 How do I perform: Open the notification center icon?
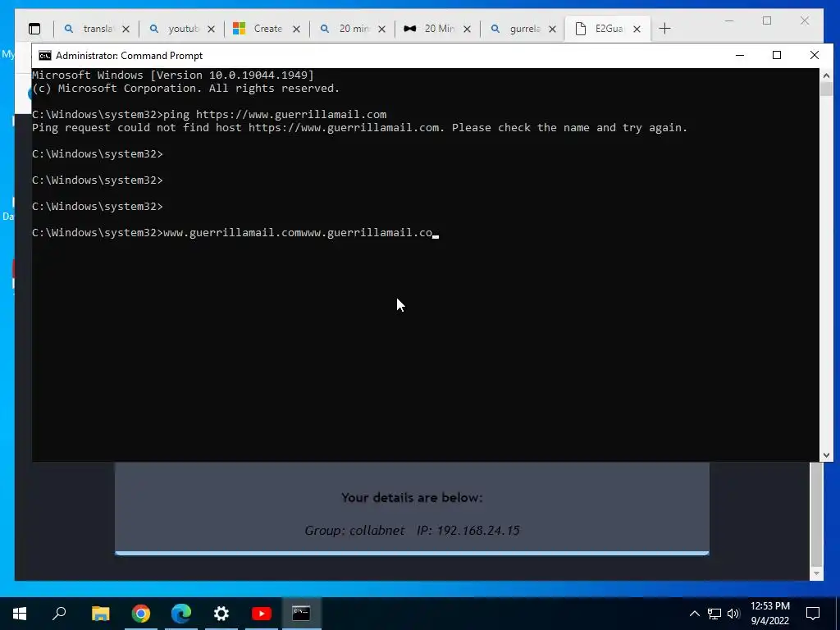click(x=813, y=614)
